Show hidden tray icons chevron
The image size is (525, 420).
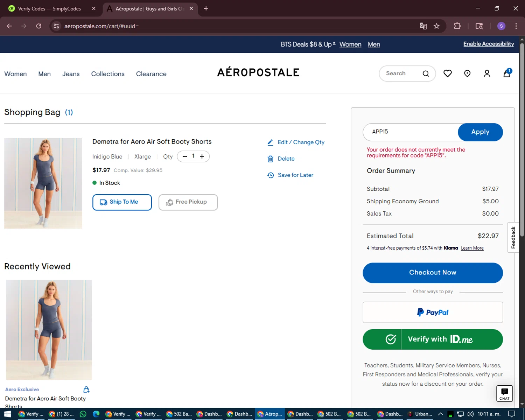[441, 414]
